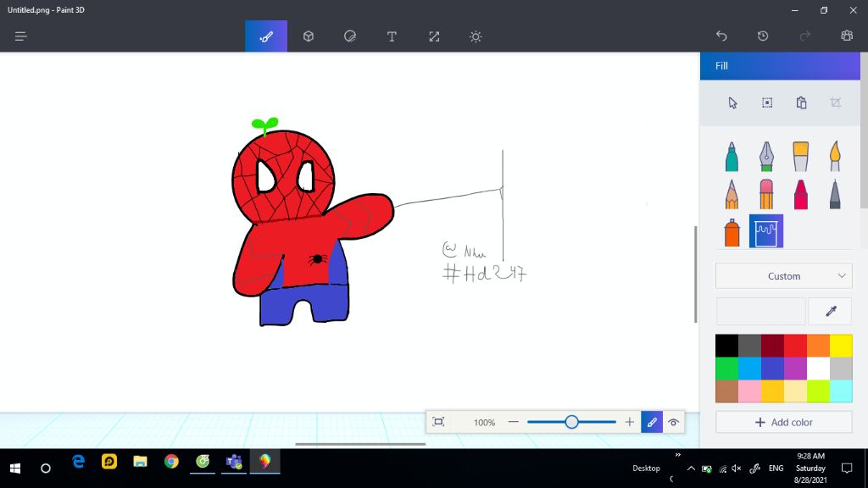Click the current color preview box
The width and height of the screenshot is (868, 488).
(761, 312)
